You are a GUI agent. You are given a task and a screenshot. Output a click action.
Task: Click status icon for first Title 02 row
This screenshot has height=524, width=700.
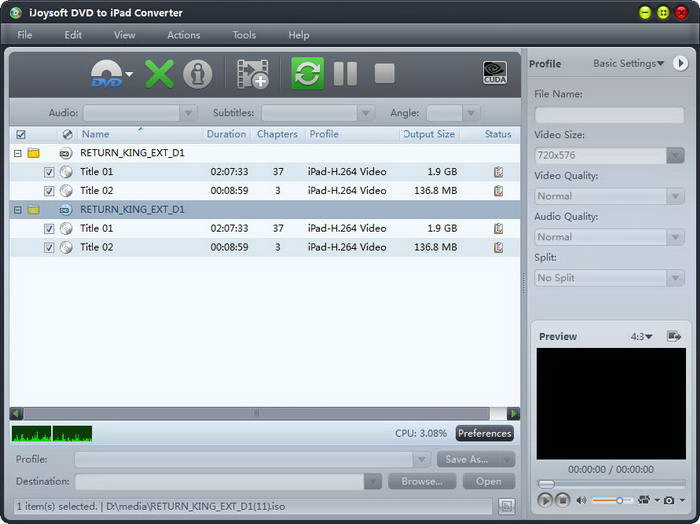click(499, 191)
